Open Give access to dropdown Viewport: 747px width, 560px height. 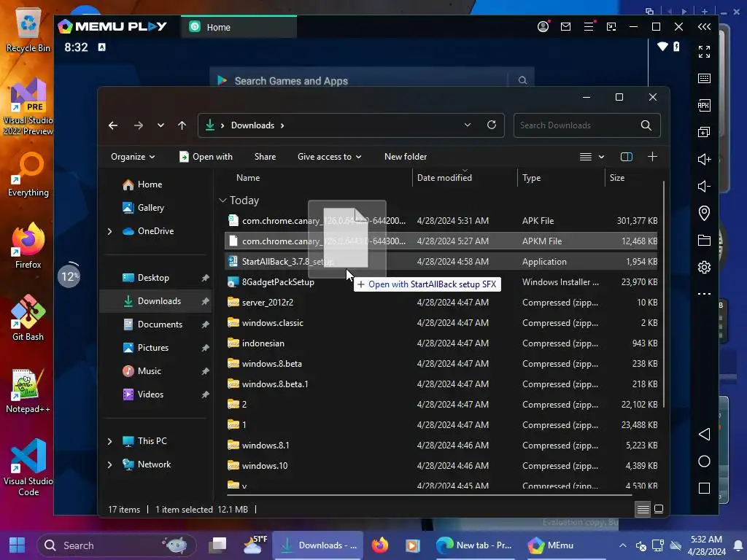329,157
